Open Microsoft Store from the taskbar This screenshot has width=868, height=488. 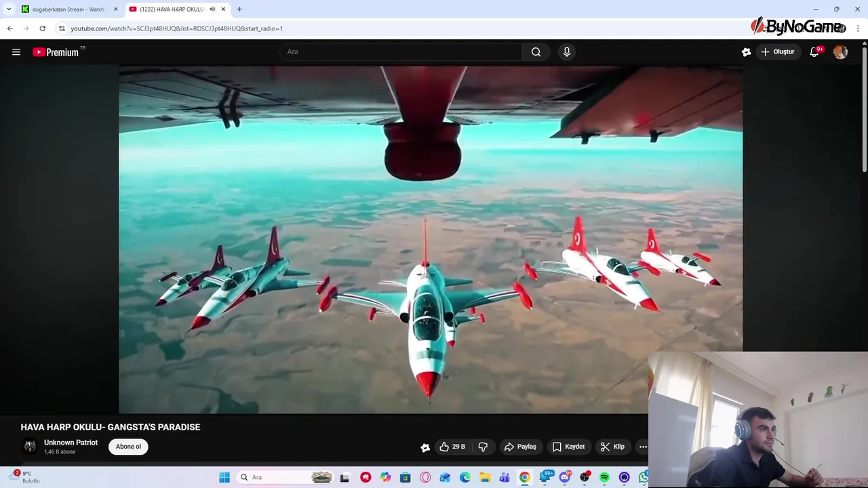point(405,477)
